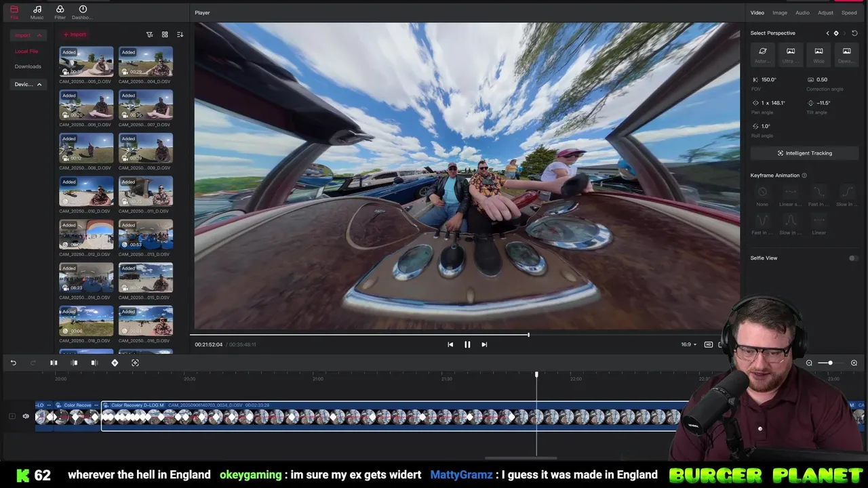Image resolution: width=868 pixels, height=488 pixels.
Task: Click the filter media icon
Action: click(x=150, y=35)
